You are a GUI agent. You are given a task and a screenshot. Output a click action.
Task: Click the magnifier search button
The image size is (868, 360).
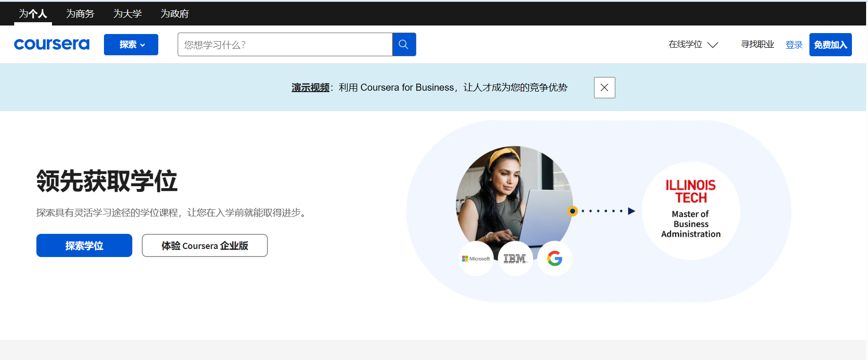pos(404,44)
